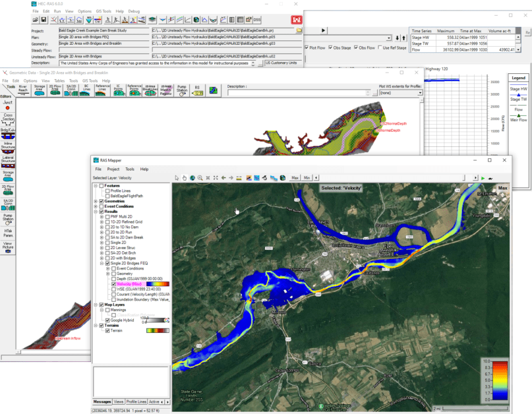This screenshot has width=532, height=414.
Task: Click the Min button in RAS Mapper toolbar
Action: tap(307, 177)
